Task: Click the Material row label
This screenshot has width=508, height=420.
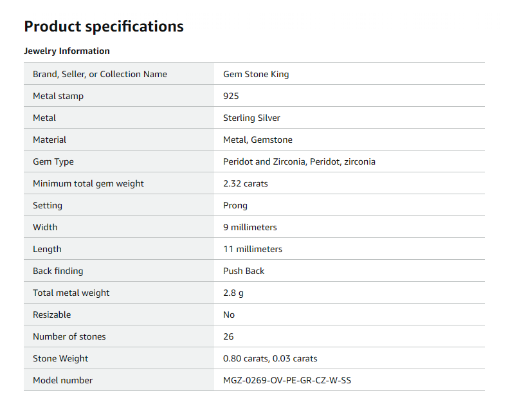Action: (50, 140)
